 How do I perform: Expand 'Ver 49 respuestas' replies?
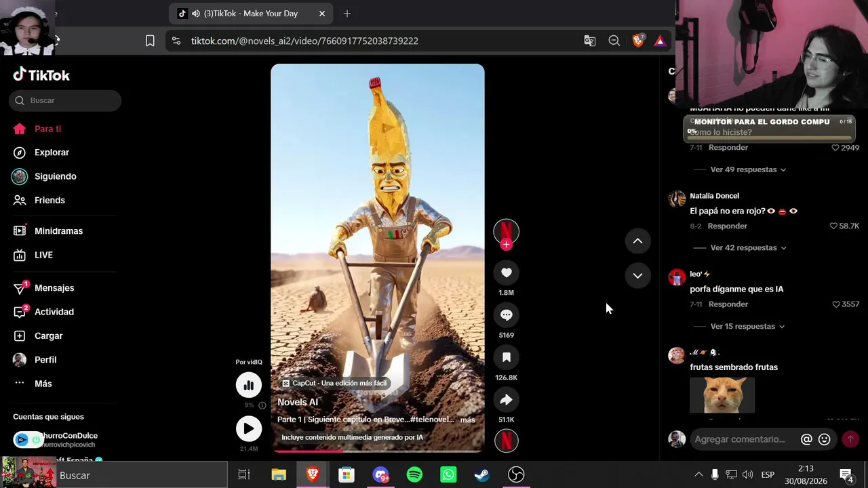point(748,169)
